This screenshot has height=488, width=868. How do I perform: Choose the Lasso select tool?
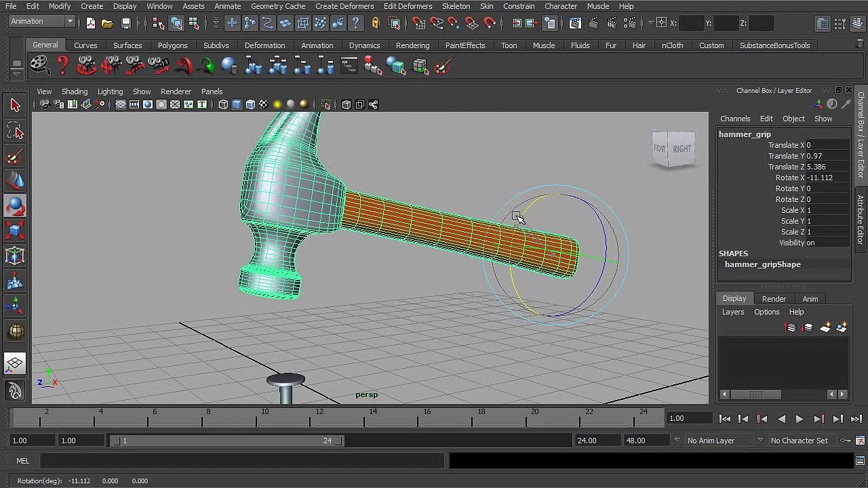click(x=15, y=131)
